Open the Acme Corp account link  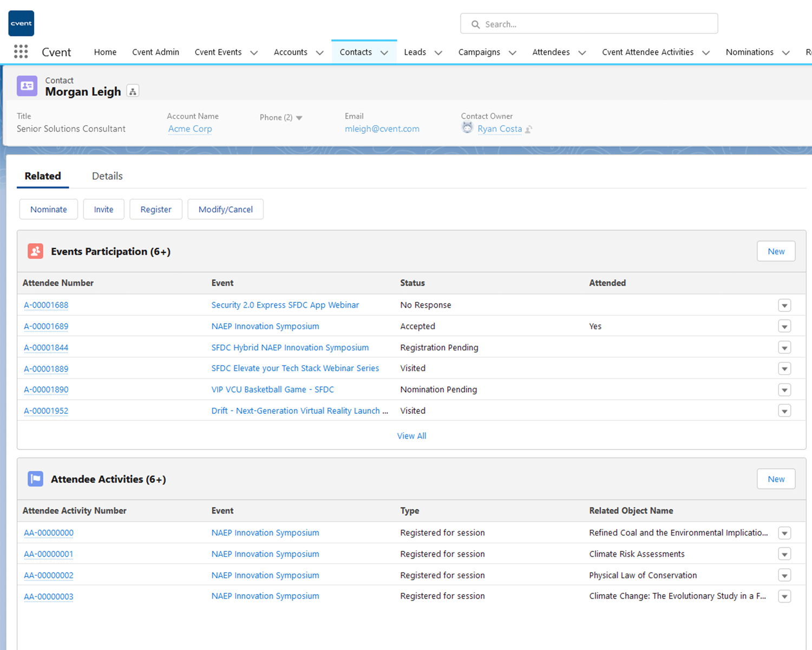coord(189,128)
